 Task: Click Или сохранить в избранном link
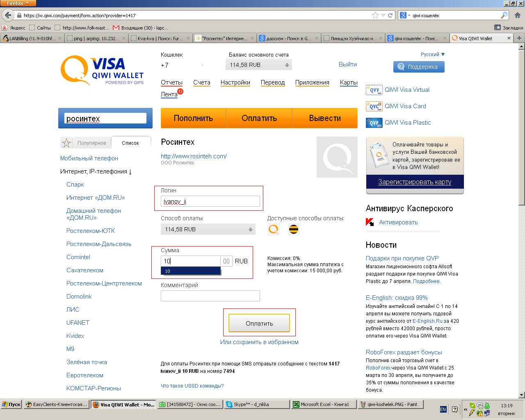tap(259, 342)
